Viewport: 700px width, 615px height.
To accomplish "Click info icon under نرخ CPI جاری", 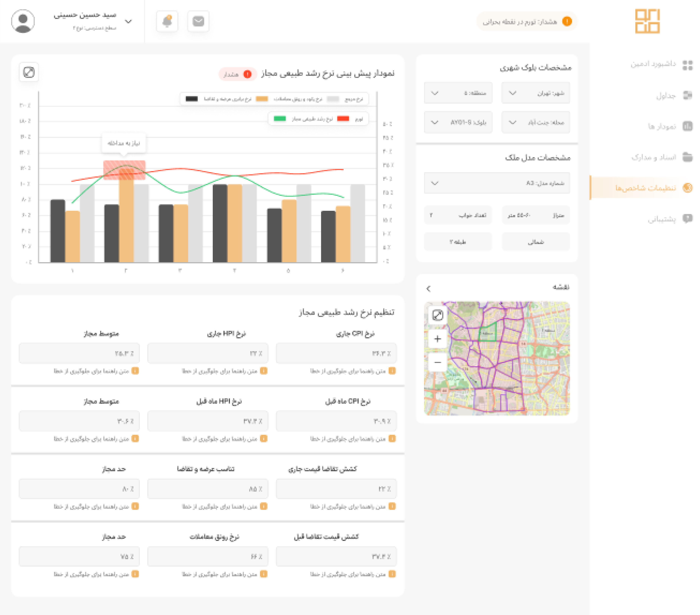I will click(392, 371).
